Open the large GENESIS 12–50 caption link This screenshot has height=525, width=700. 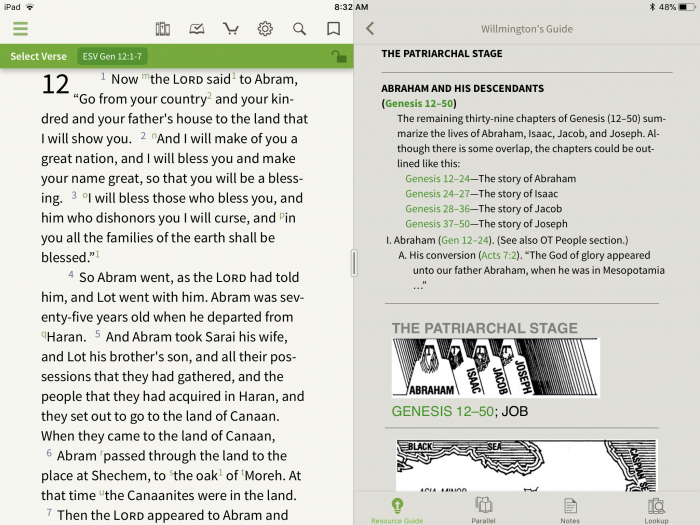442,411
